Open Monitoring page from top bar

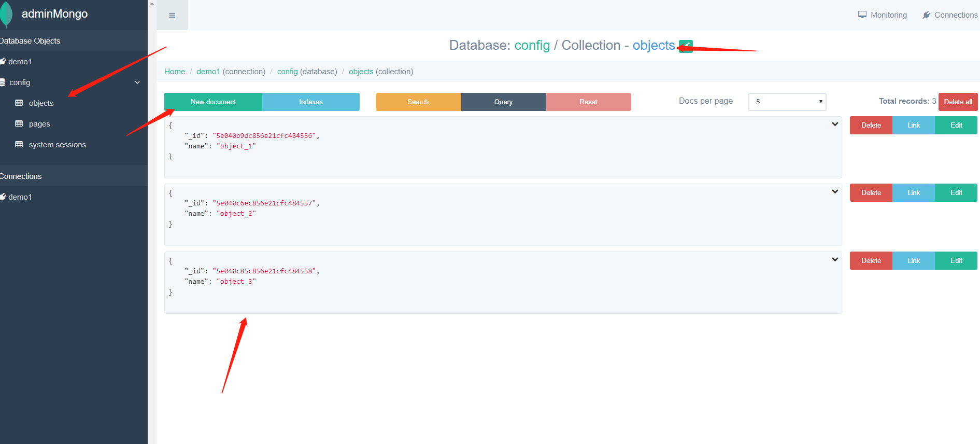(x=888, y=15)
